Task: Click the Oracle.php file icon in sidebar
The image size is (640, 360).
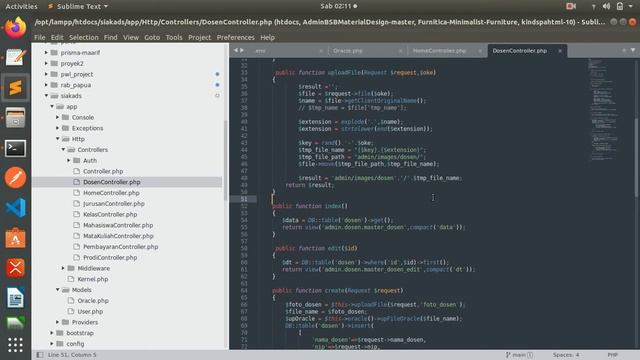Action: [x=71, y=300]
